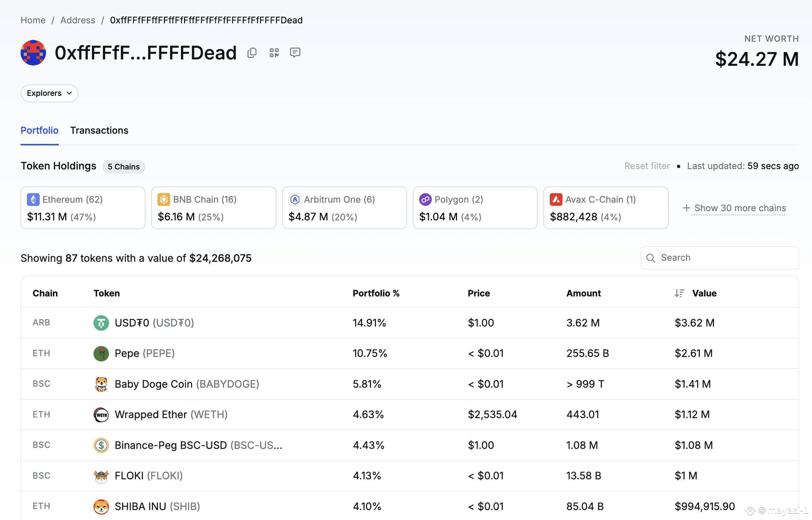Click the USD₮0 token icon
This screenshot has height=520, width=812.
pyautogui.click(x=101, y=323)
